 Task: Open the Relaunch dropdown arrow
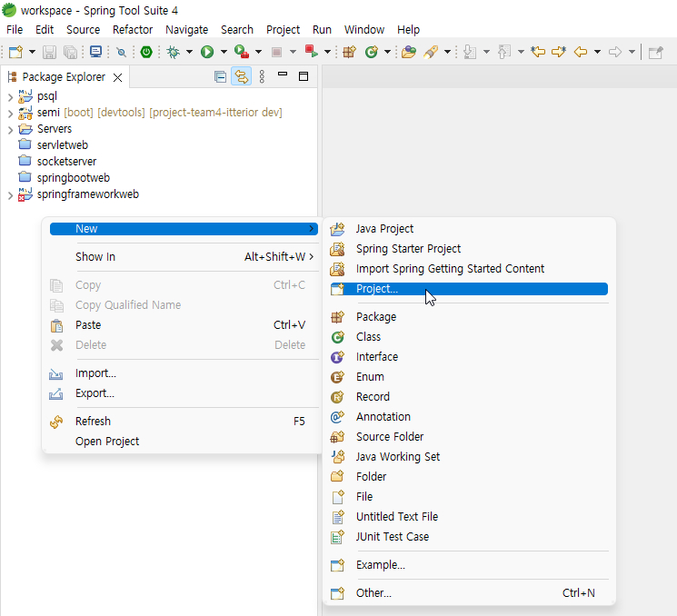point(328,52)
